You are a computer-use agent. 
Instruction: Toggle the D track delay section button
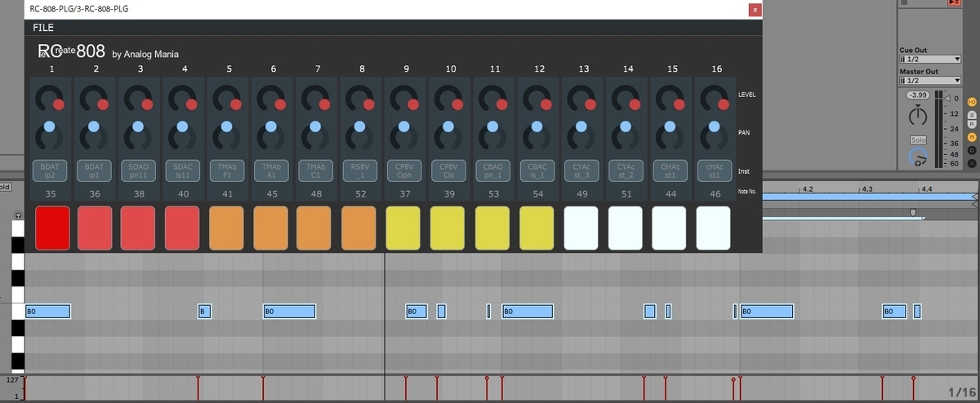tap(972, 150)
